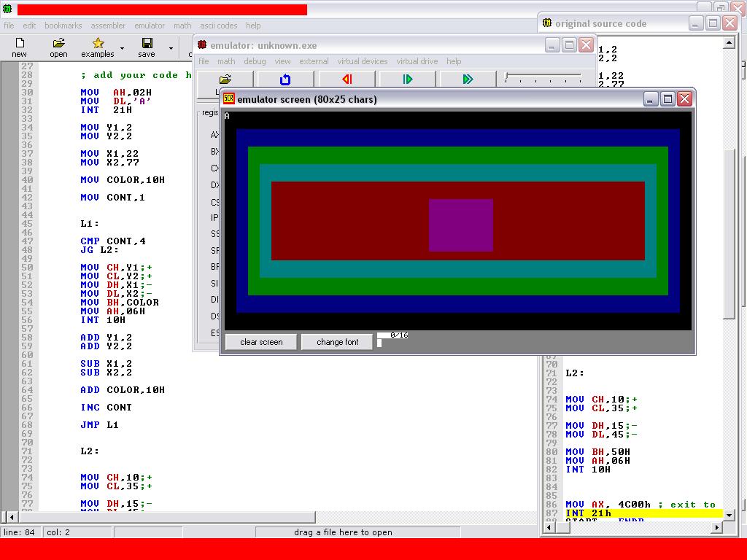
Task: Create a new file with the new icon
Action: click(19, 47)
